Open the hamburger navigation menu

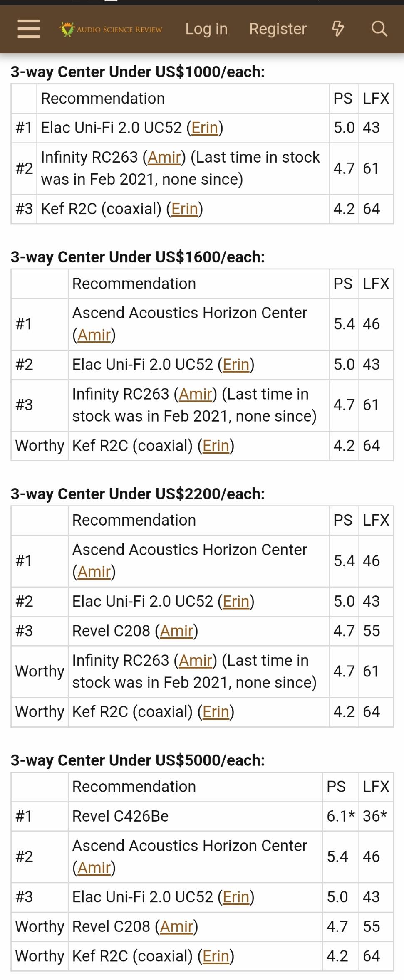(29, 29)
